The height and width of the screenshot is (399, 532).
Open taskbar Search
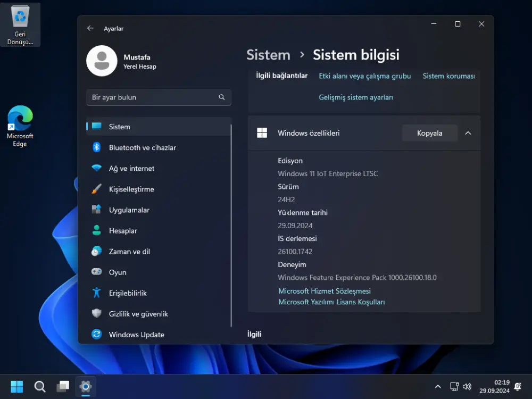coord(40,386)
